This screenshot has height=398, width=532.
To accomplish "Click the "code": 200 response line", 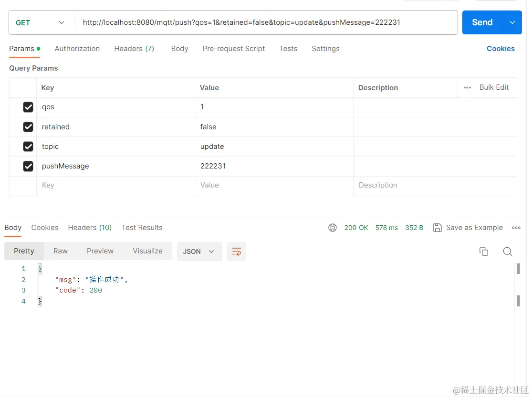I will tap(79, 291).
